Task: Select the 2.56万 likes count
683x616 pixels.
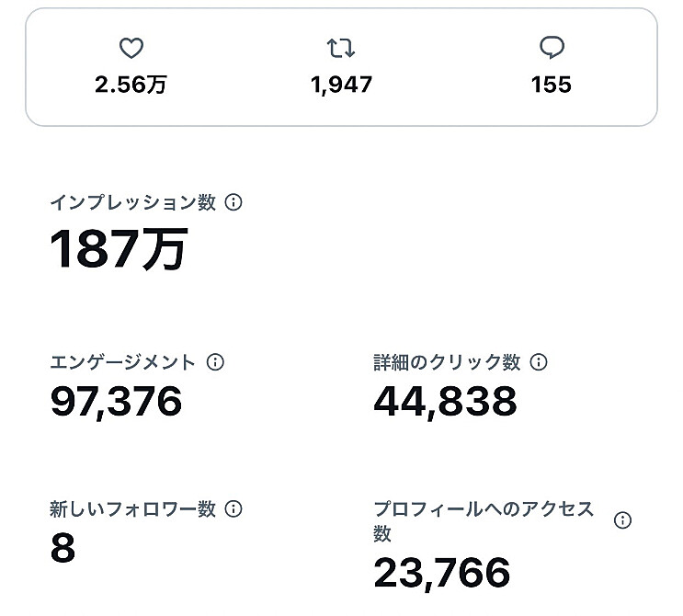Action: tap(131, 85)
